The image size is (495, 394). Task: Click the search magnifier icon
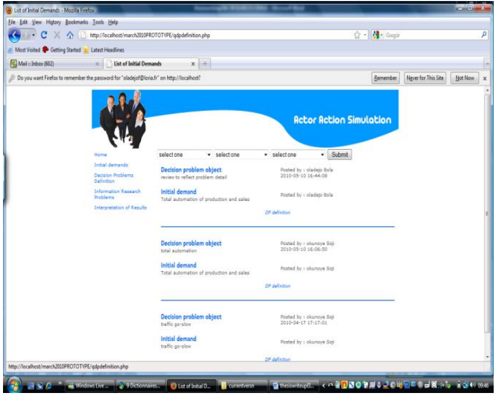pos(484,35)
